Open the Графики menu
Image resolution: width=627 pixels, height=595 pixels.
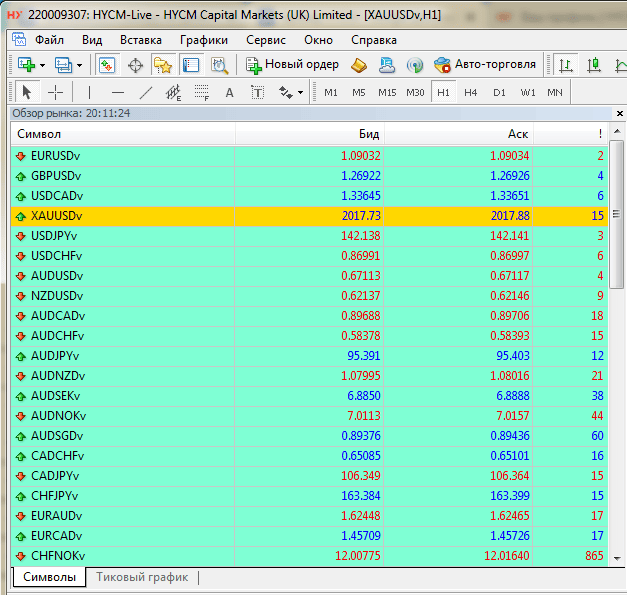click(204, 40)
